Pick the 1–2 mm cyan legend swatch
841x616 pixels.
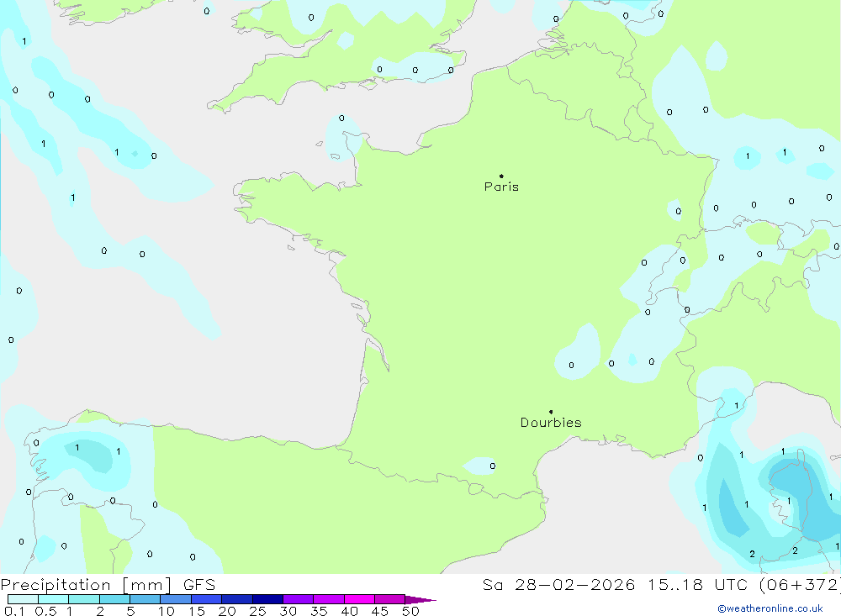click(x=83, y=599)
